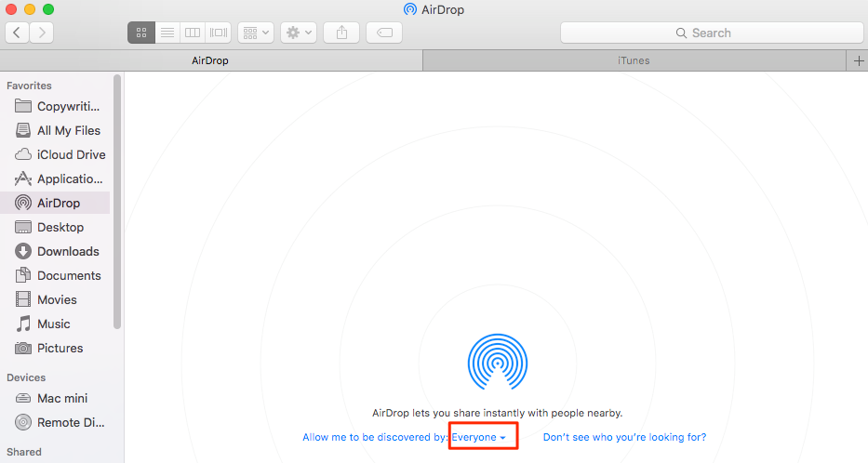868x463 pixels.
Task: Select Remote Disc under Devices
Action: pyautogui.click(x=57, y=423)
